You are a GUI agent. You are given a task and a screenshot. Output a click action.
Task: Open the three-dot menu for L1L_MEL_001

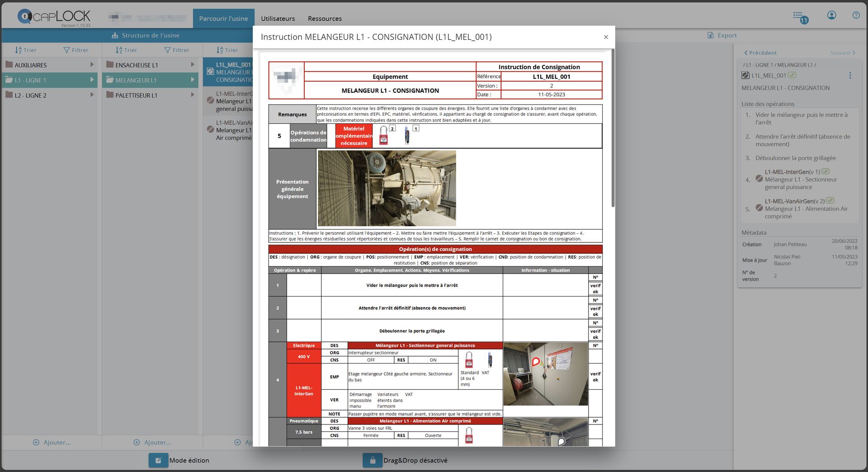coord(850,76)
